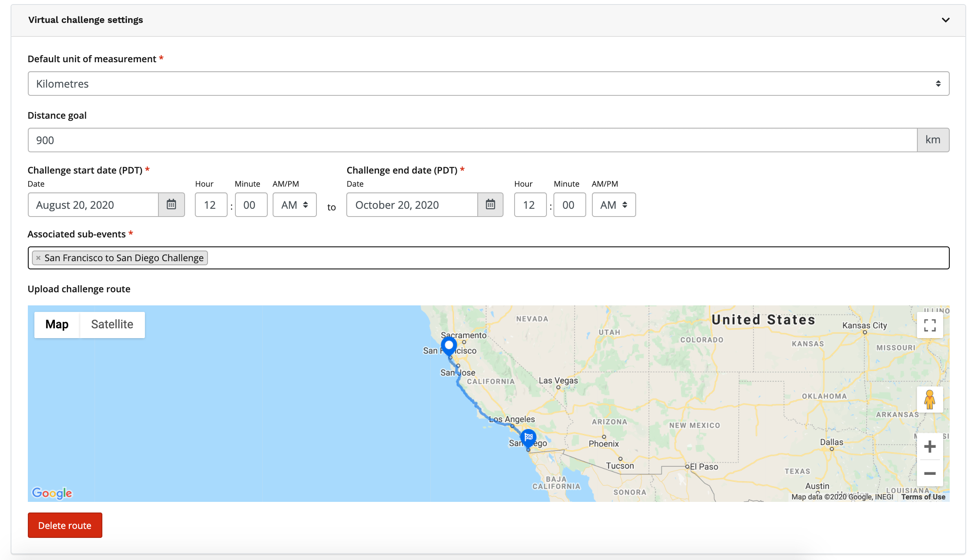Screen dimensions: 980x560
Task: Open the unit of measurement dropdown
Action: coord(488,84)
